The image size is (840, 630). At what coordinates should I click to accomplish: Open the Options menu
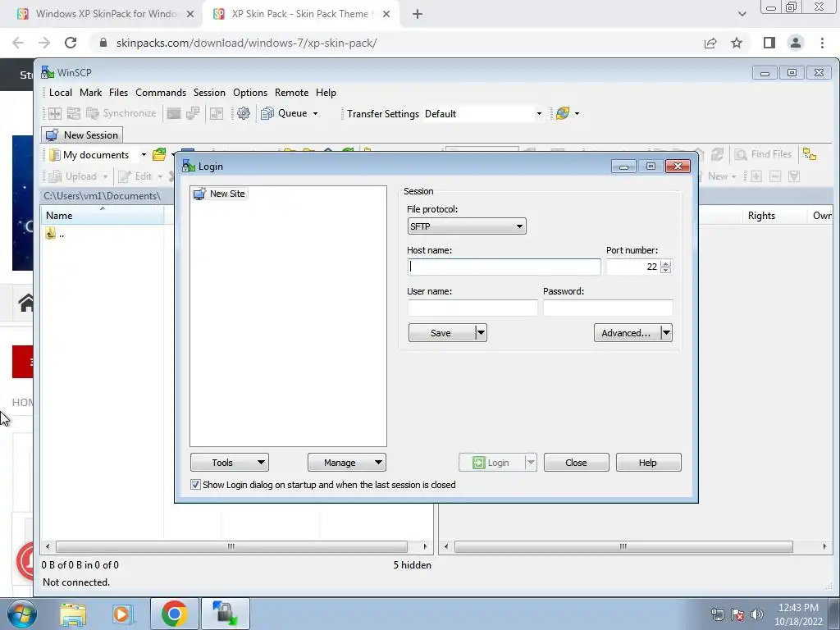coord(250,93)
